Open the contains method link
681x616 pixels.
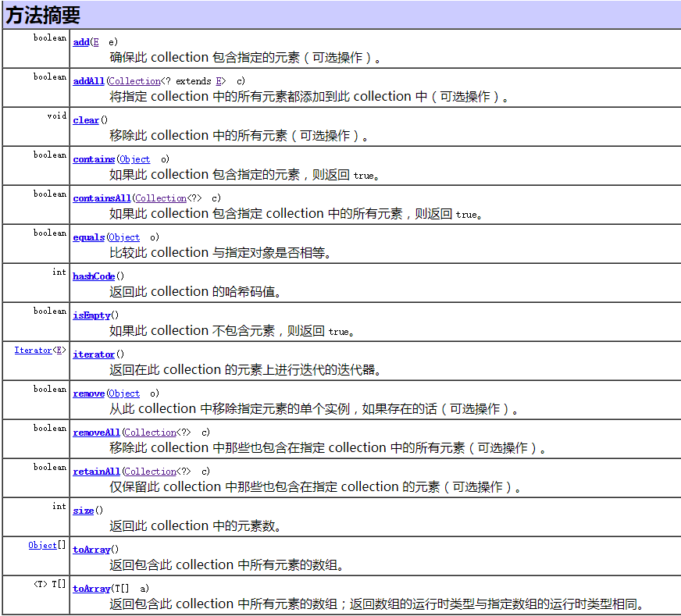(x=94, y=159)
